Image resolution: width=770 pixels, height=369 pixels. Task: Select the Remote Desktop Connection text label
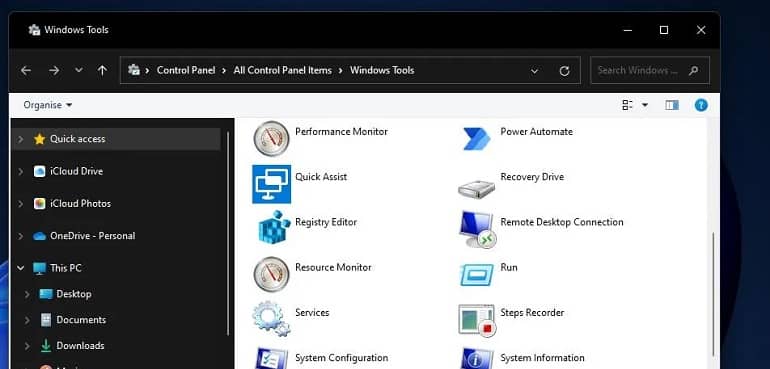click(x=562, y=222)
